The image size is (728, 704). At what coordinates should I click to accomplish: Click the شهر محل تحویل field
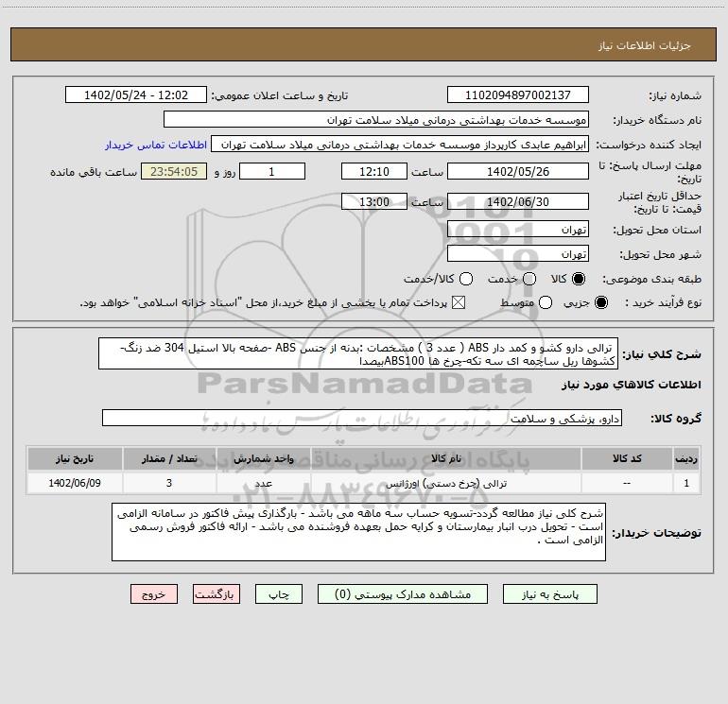click(x=517, y=253)
